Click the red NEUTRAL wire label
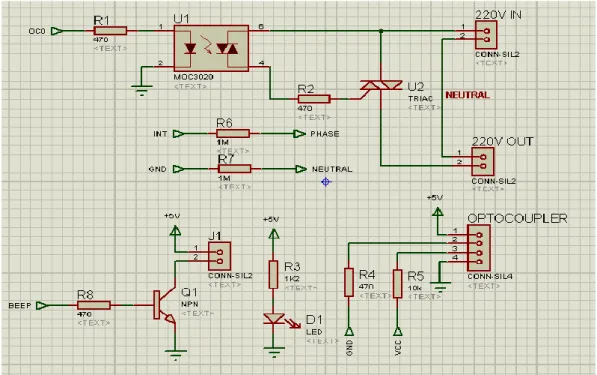The height and width of the screenshot is (375, 597). (x=468, y=95)
